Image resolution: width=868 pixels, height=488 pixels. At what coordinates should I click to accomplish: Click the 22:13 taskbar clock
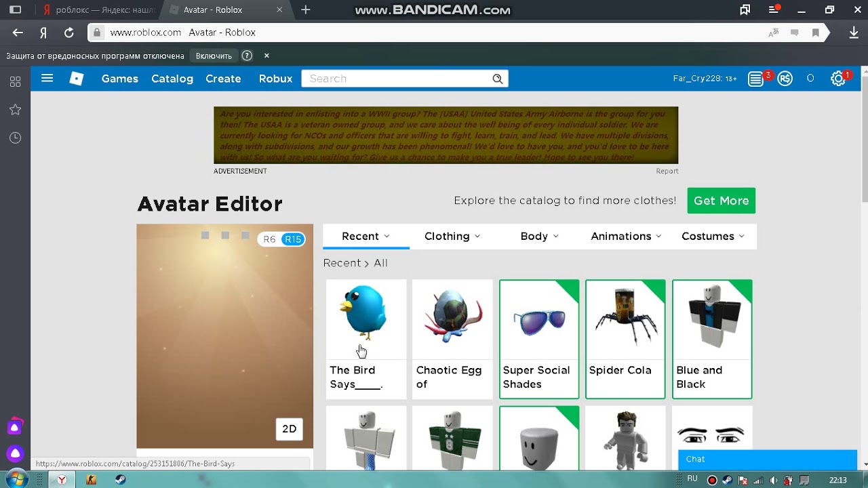pyautogui.click(x=838, y=480)
